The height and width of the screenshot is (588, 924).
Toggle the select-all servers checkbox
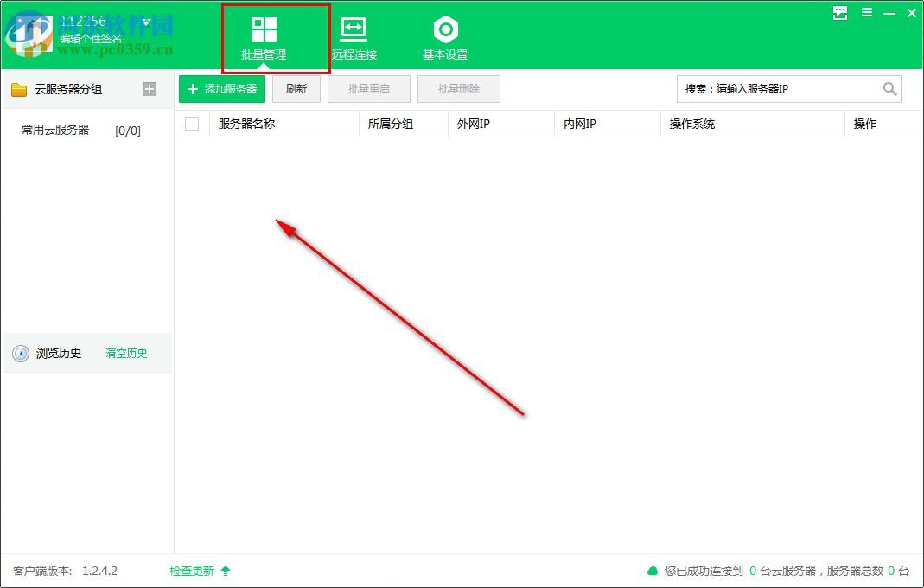coord(192,124)
